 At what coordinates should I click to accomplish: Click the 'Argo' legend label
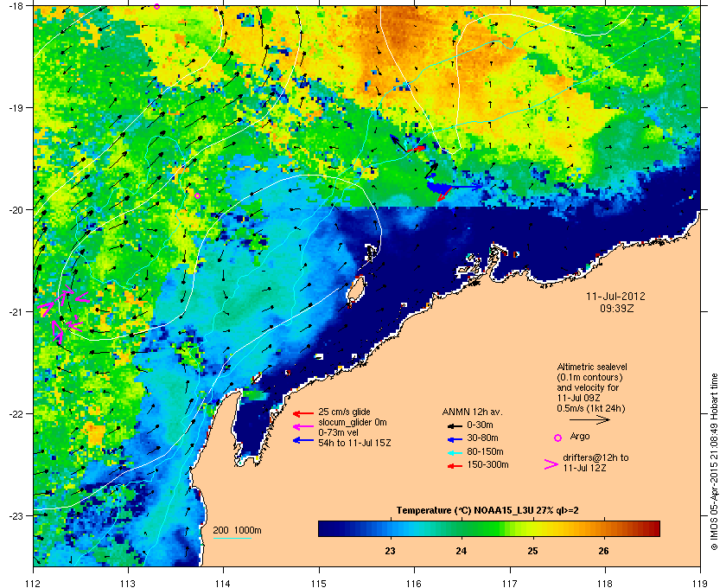coord(580,437)
